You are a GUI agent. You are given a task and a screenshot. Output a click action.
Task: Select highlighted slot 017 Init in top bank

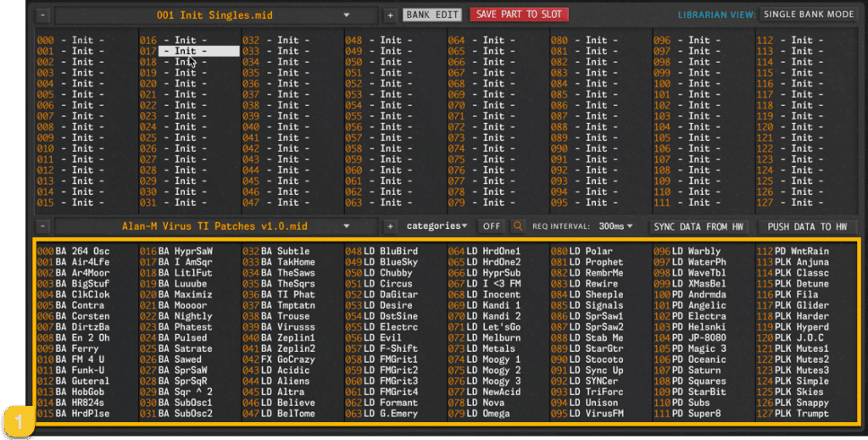coord(190,51)
